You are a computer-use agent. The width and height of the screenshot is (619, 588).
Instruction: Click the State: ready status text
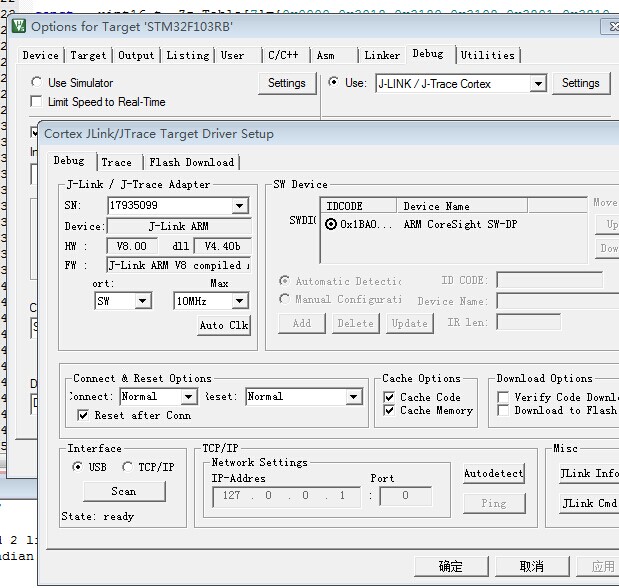[x=98, y=516]
